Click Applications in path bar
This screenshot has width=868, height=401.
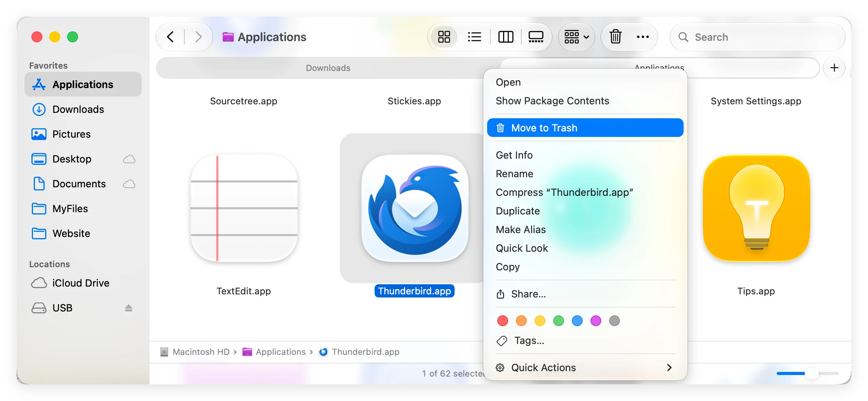(274, 352)
